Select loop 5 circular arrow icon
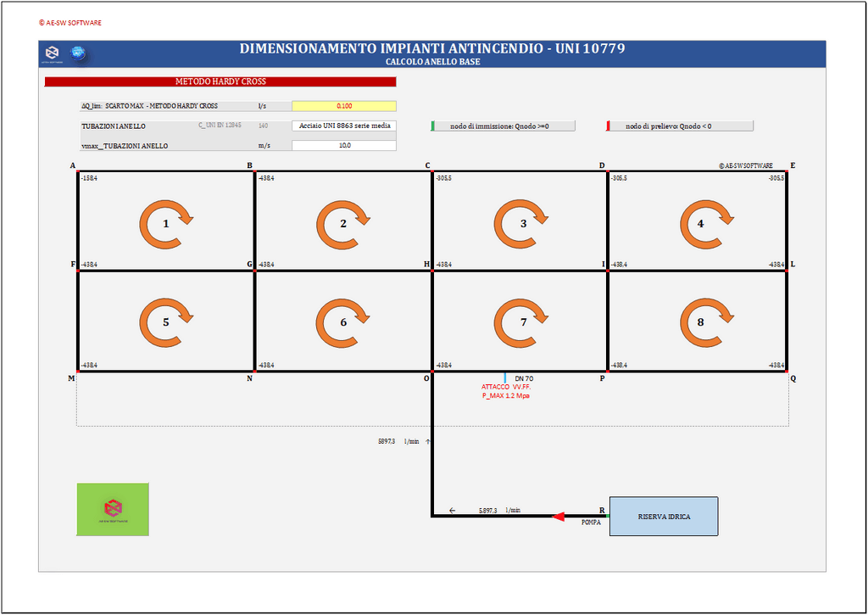 (x=166, y=323)
